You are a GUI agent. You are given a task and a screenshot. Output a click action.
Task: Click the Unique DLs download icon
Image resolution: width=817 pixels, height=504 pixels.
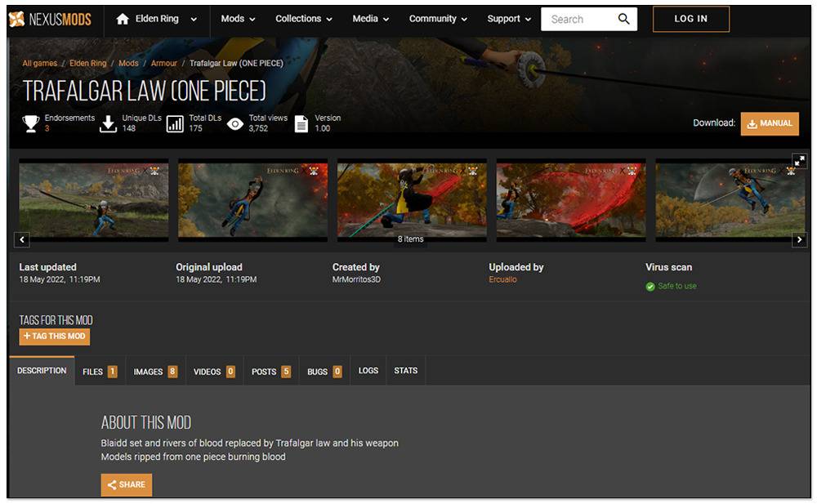pos(108,123)
